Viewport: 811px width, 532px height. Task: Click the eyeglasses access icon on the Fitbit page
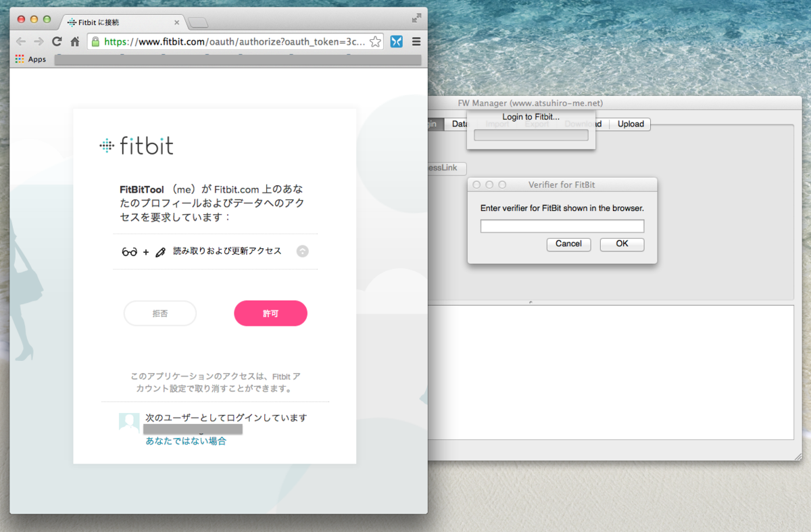pyautogui.click(x=128, y=250)
